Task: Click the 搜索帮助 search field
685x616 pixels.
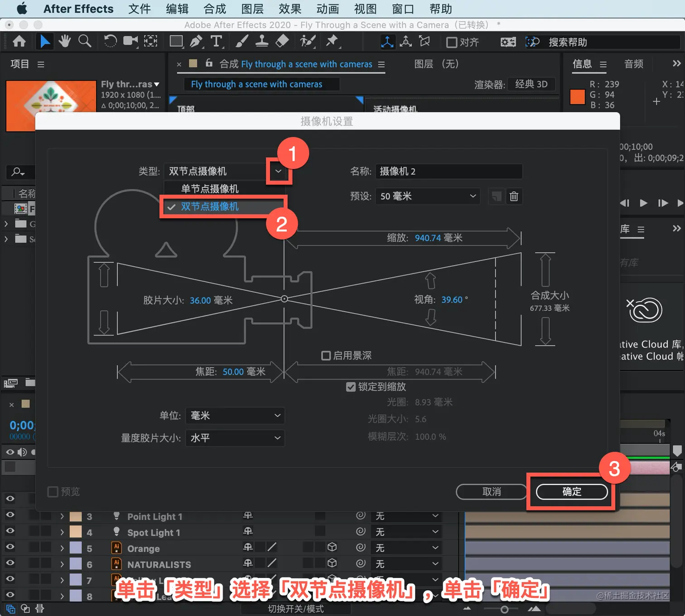Action: pos(612,42)
